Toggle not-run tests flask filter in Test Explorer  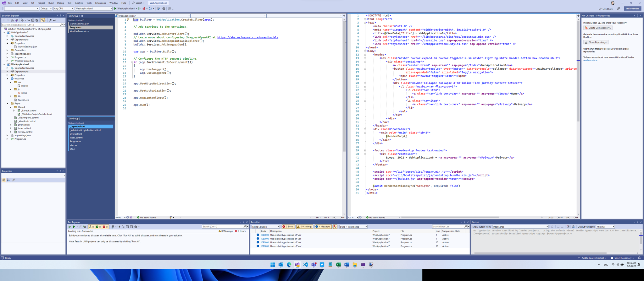pos(92,227)
